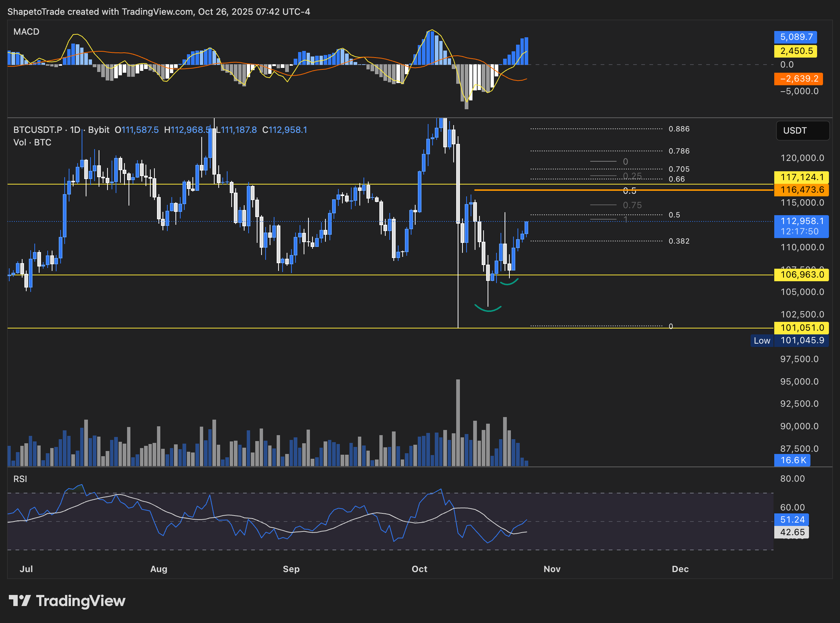Click the Nov month on time axis
840x623 pixels.
click(552, 569)
